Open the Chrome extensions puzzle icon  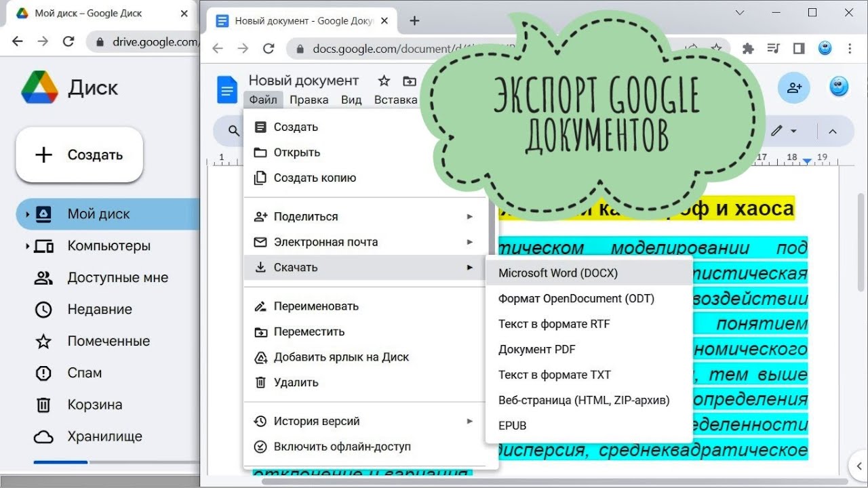click(748, 48)
